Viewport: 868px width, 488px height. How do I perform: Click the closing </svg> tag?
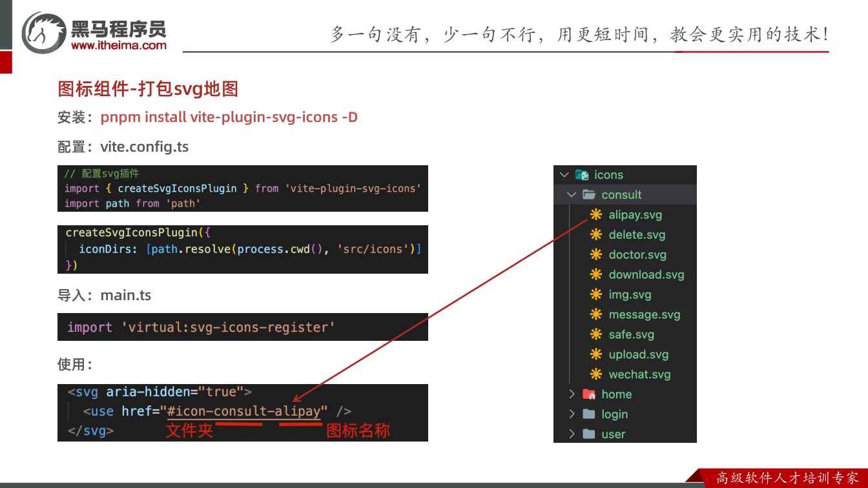[x=90, y=431]
